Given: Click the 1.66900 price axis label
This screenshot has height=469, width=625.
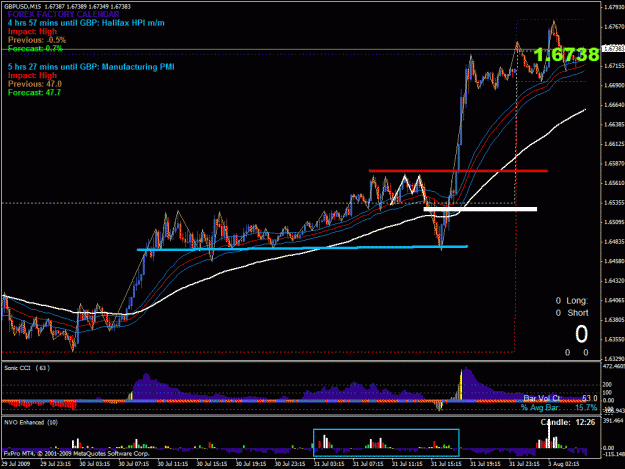Looking at the screenshot, I should click(x=614, y=85).
